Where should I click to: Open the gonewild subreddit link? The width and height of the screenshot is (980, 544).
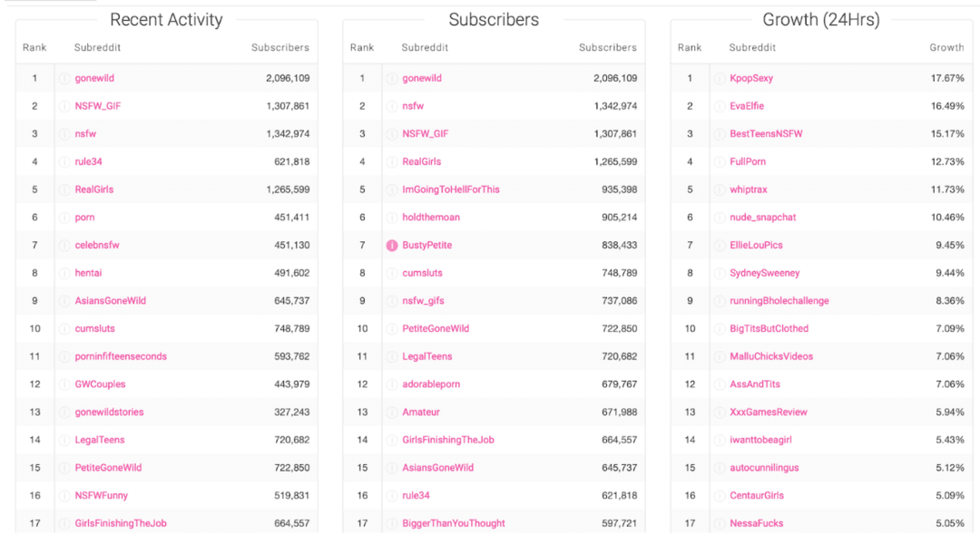[94, 78]
